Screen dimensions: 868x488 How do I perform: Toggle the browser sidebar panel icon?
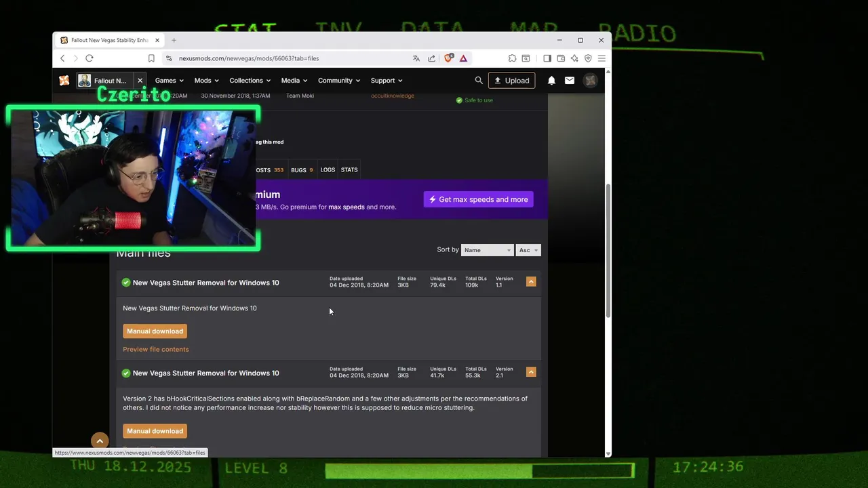click(547, 58)
